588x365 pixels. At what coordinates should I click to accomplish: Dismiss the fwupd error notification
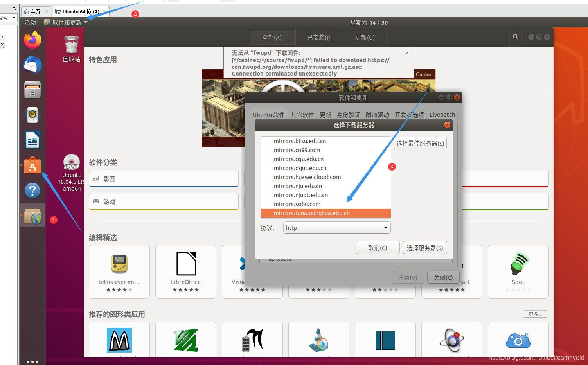tap(407, 53)
